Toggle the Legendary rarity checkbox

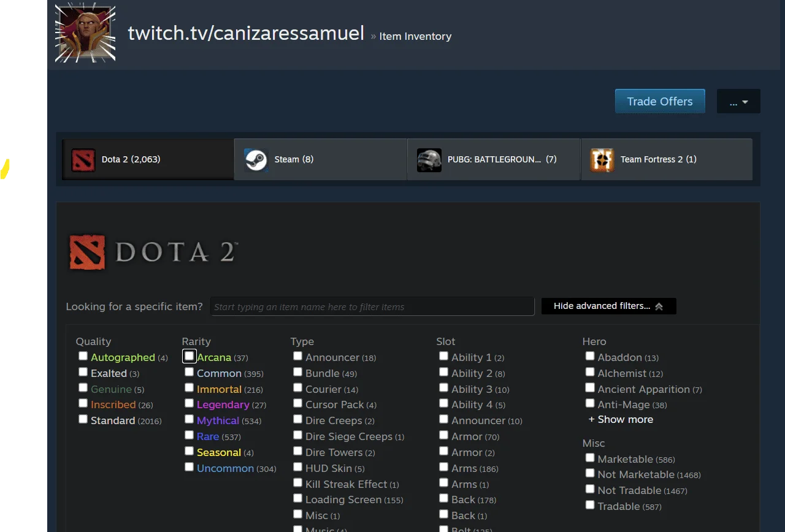click(x=189, y=403)
